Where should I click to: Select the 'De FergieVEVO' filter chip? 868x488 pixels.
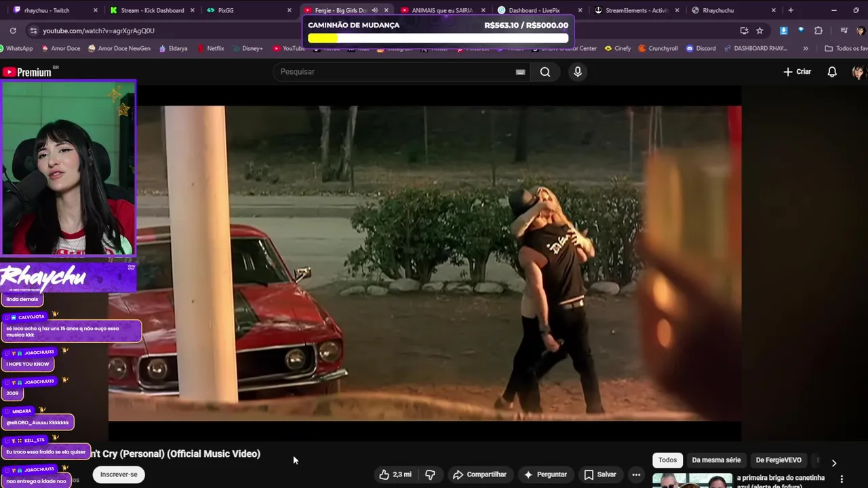pyautogui.click(x=778, y=460)
